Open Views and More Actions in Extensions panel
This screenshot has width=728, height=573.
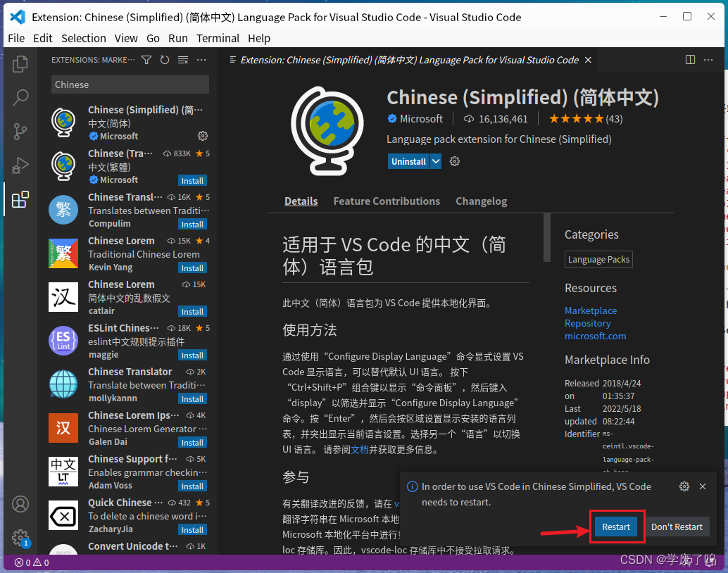201,60
